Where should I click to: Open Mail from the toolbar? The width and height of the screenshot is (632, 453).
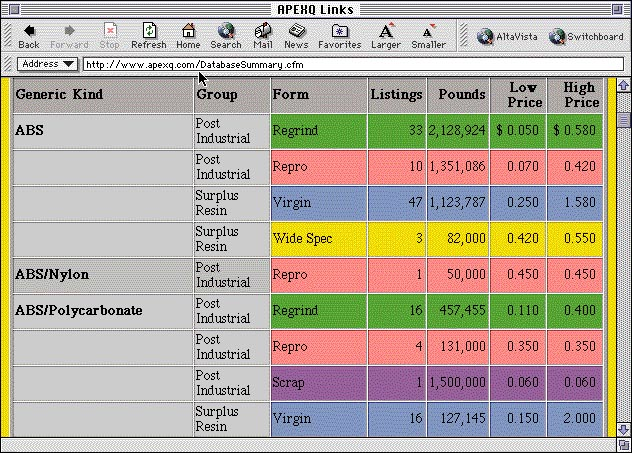point(263,36)
